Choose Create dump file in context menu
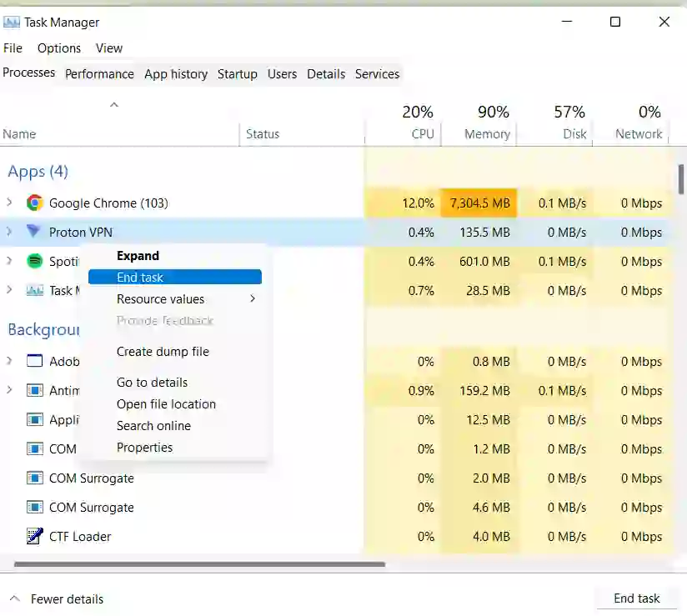The height and width of the screenshot is (616, 687). (175, 352)
